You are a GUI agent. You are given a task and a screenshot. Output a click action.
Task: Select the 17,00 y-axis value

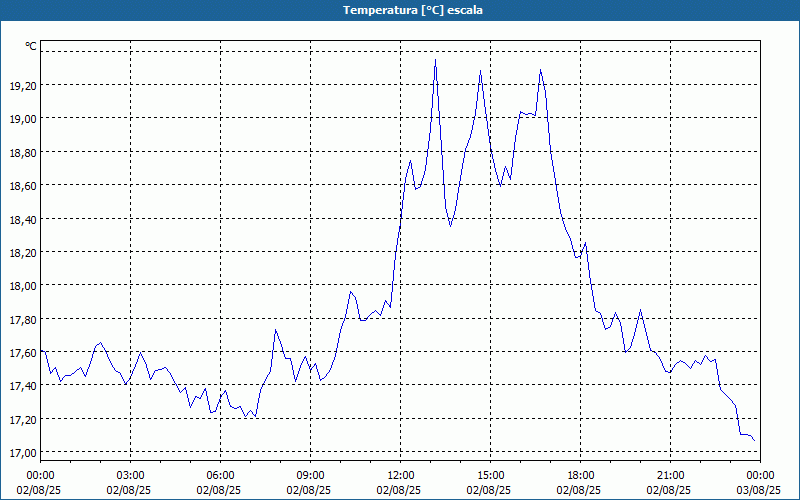coord(23,453)
